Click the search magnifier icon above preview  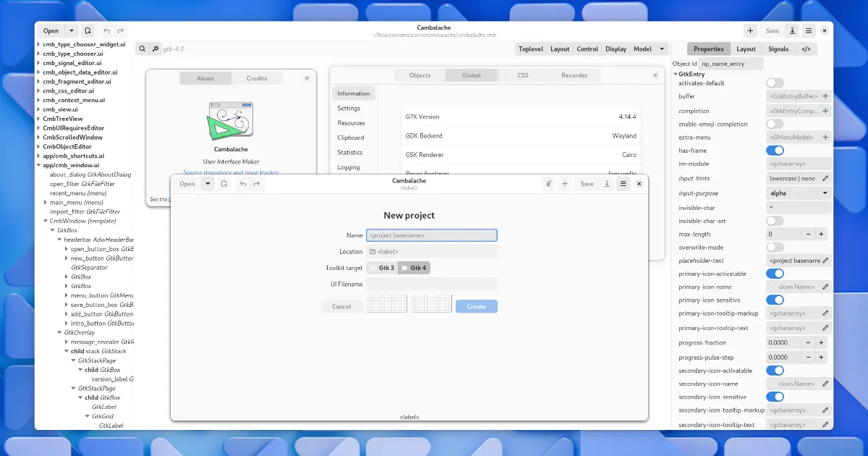click(x=142, y=49)
